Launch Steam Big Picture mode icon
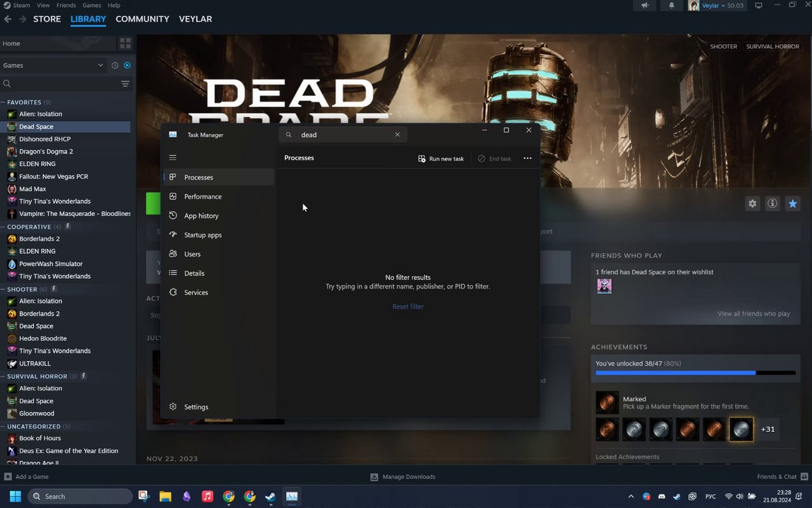Viewport: 812px width, 508px height. click(758, 6)
